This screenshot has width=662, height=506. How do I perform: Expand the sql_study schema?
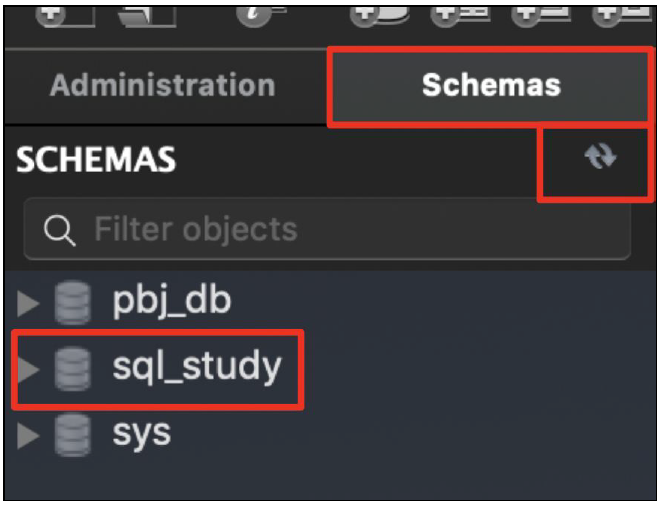(28, 369)
